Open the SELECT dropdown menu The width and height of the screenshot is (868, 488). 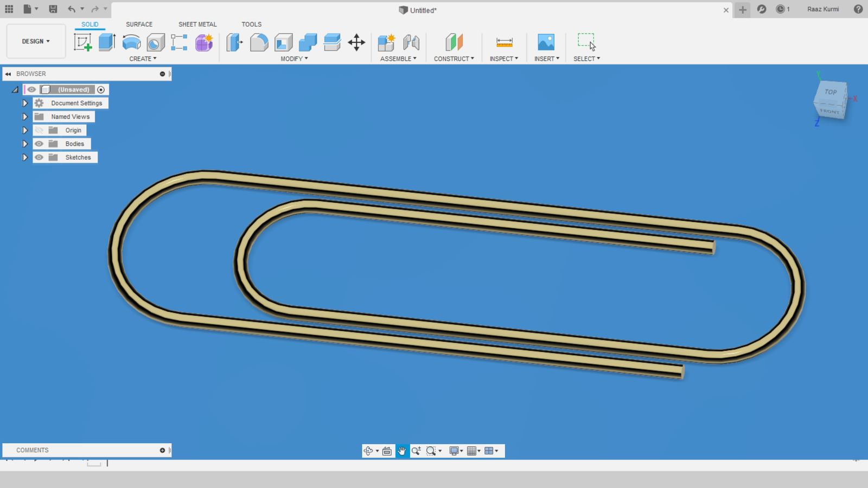(587, 59)
